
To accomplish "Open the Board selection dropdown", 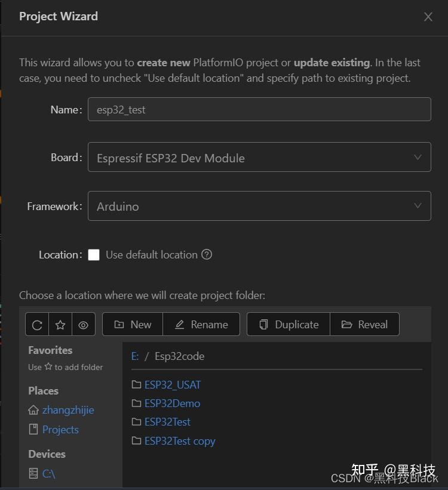I will [x=260, y=157].
